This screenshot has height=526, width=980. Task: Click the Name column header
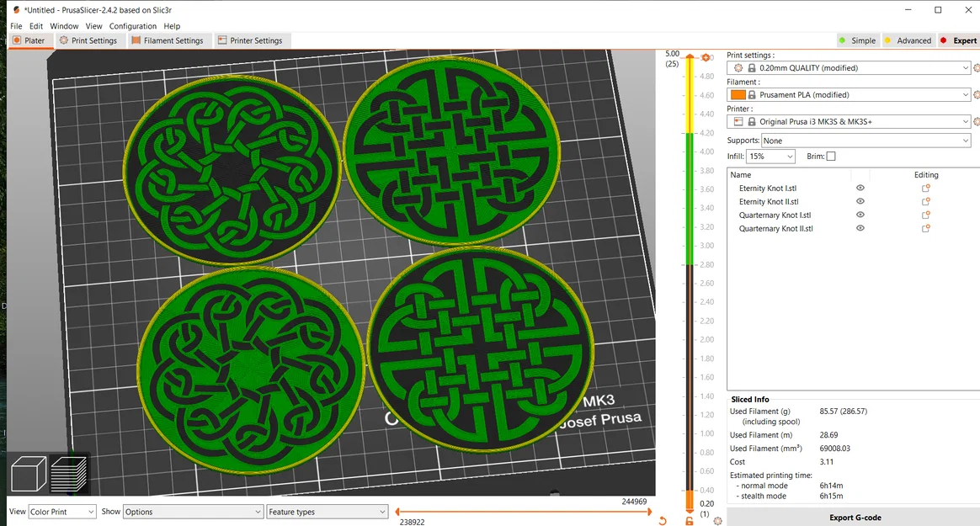pyautogui.click(x=741, y=175)
